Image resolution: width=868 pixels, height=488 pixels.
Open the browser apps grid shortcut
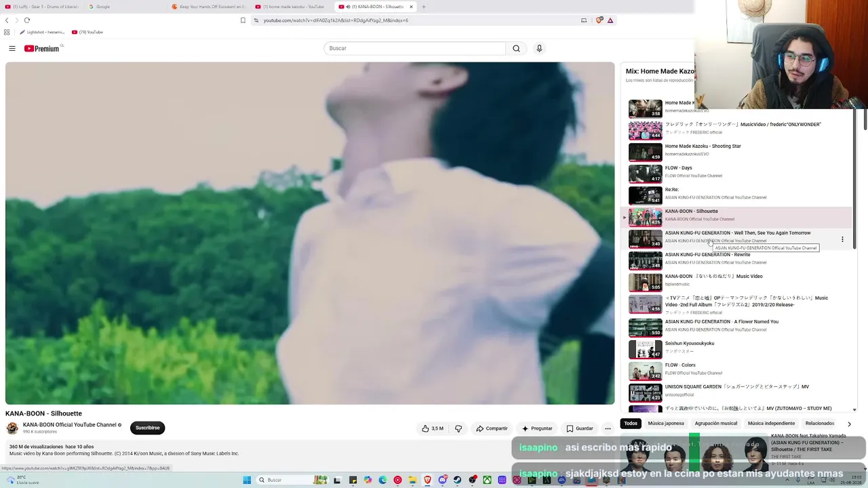pos(7,32)
